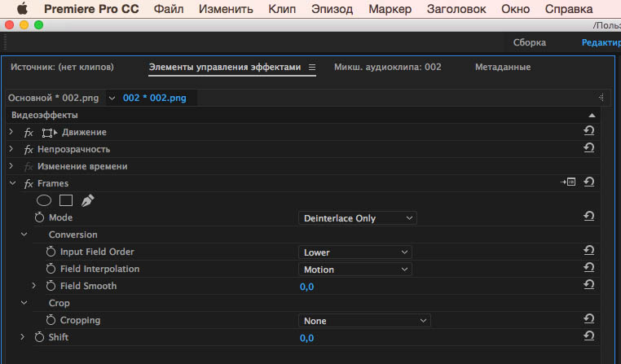Open the Cropping dropdown set to None
The image size is (621, 364).
point(364,321)
